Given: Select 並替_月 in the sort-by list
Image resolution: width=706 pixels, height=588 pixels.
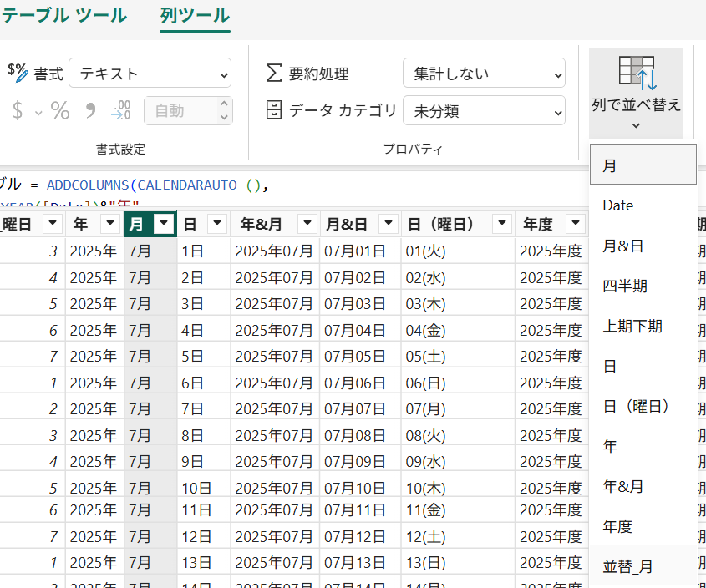Looking at the screenshot, I should click(x=643, y=566).
